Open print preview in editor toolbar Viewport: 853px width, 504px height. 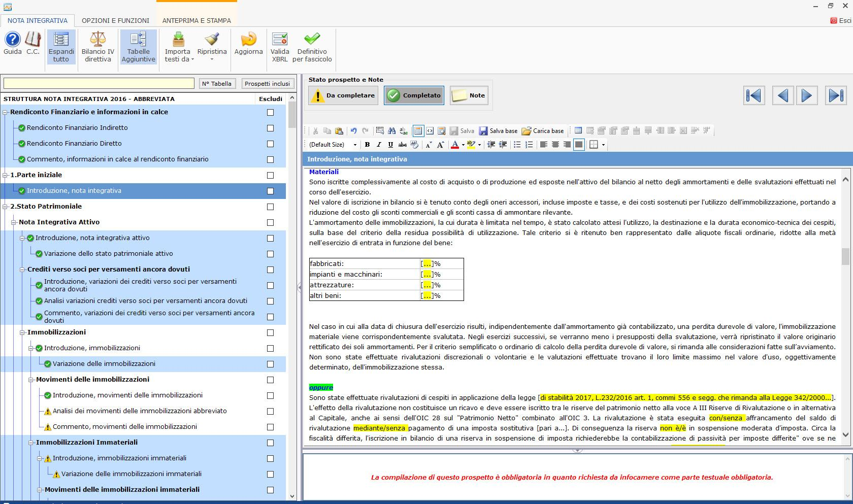click(x=441, y=131)
